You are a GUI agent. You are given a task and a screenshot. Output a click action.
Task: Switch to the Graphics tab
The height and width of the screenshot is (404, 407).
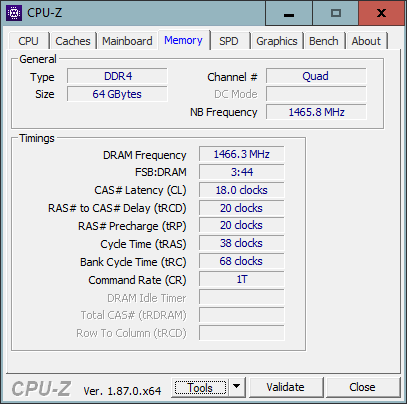pyautogui.click(x=277, y=41)
